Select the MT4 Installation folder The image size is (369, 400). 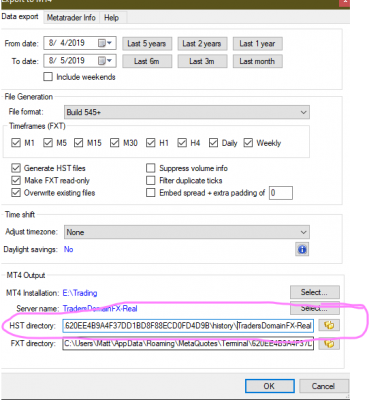[x=315, y=292]
